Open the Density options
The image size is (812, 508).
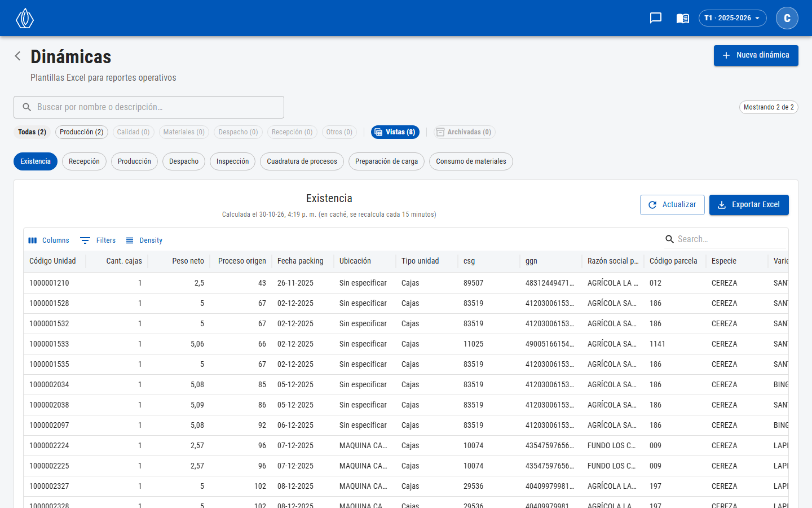point(144,240)
